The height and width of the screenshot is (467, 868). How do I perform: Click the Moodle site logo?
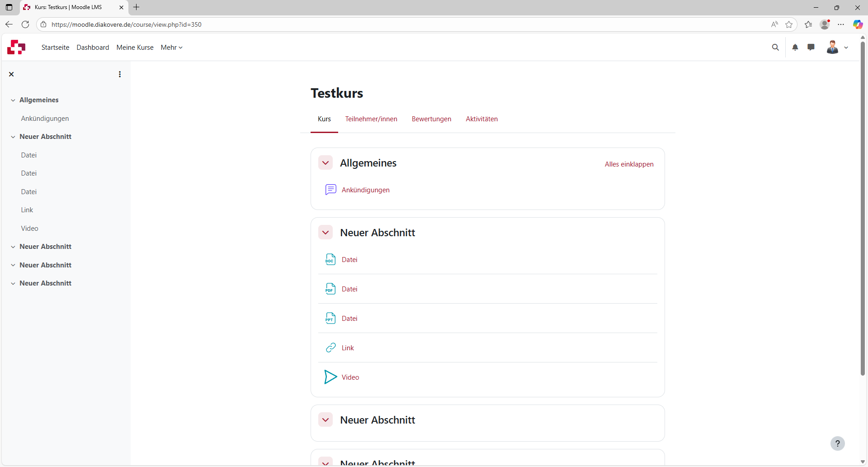(x=16, y=47)
